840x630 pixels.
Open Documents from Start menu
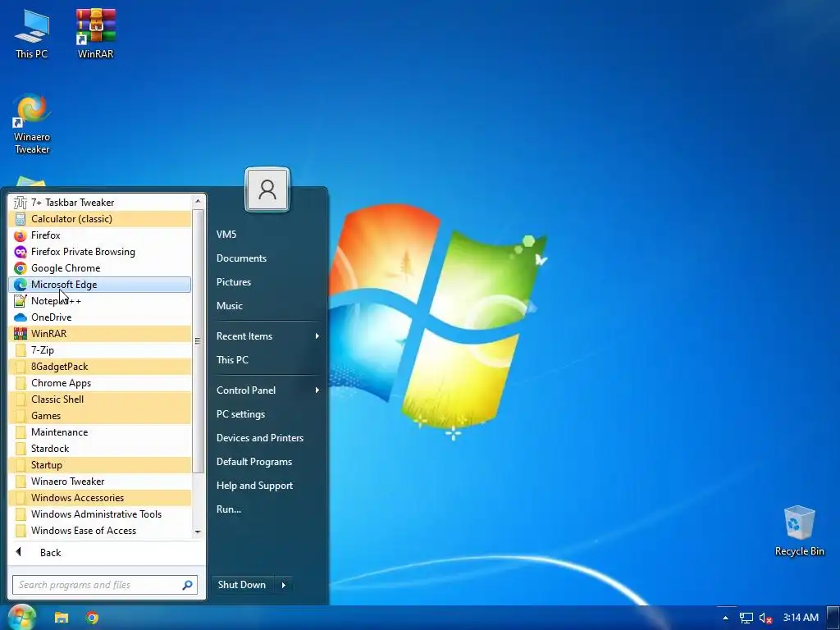267,258
